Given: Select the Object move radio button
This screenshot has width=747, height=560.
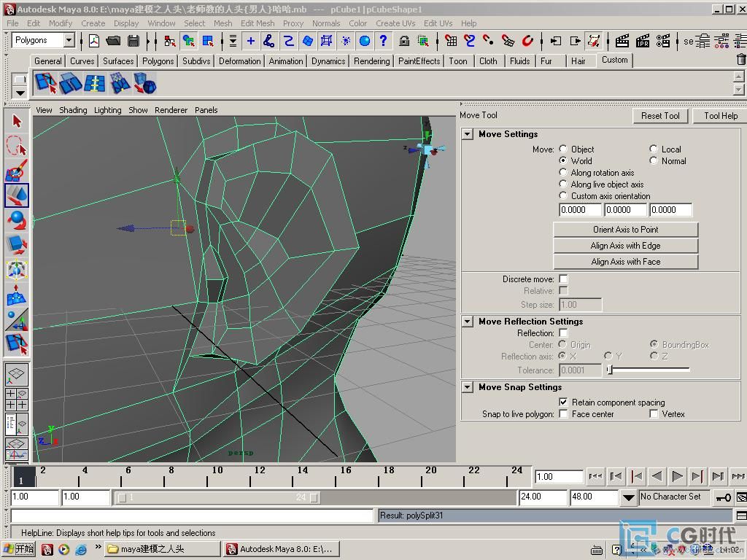Looking at the screenshot, I should click(x=563, y=149).
